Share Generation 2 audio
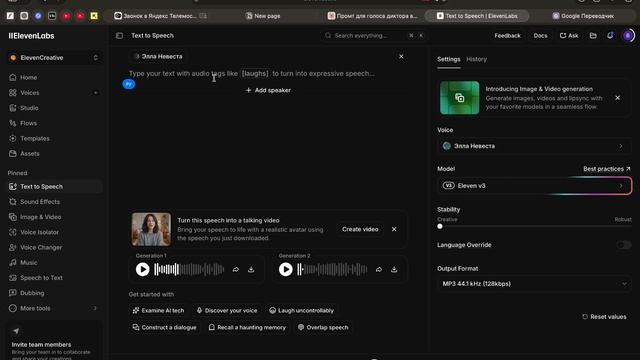 pos(379,269)
